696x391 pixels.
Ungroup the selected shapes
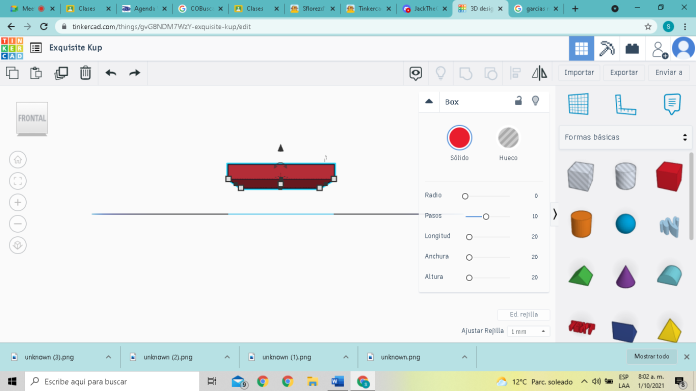490,73
